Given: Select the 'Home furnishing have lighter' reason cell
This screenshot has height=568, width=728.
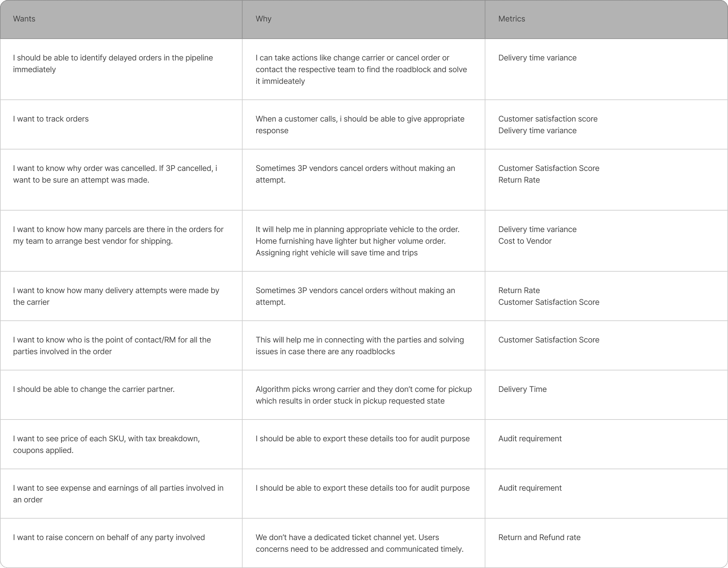Looking at the screenshot, I should [364, 241].
